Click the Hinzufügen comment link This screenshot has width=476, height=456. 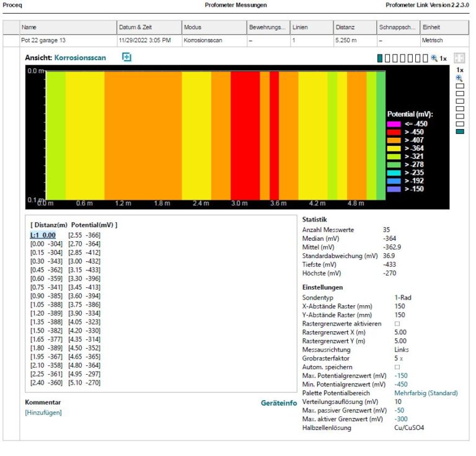click(x=43, y=413)
